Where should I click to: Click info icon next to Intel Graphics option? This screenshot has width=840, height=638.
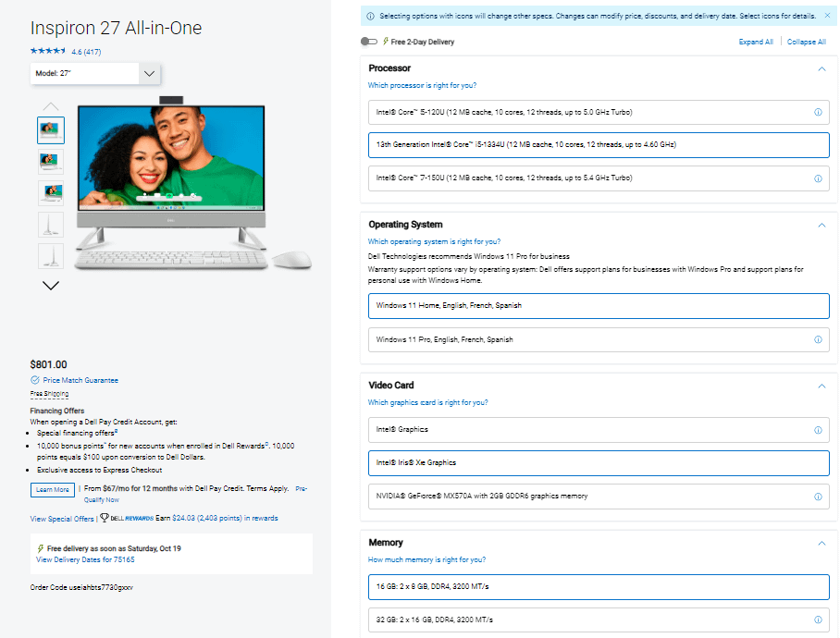pos(816,429)
